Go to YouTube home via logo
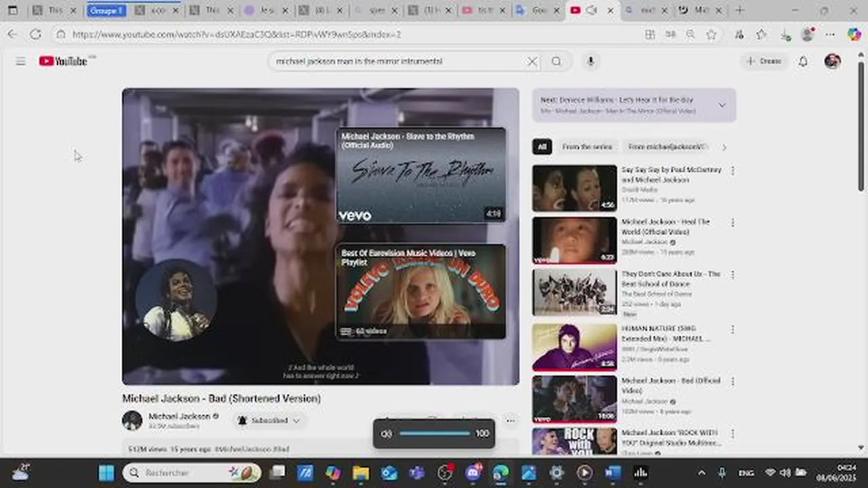868x488 pixels. click(x=63, y=61)
